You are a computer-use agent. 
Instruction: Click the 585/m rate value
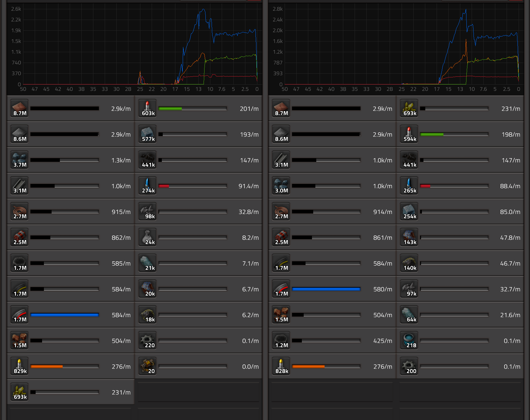pyautogui.click(x=121, y=263)
